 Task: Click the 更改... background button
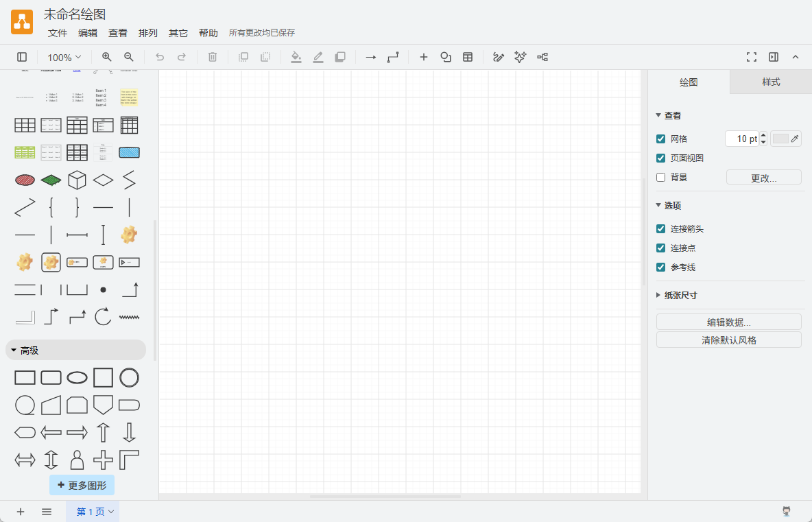(x=764, y=178)
